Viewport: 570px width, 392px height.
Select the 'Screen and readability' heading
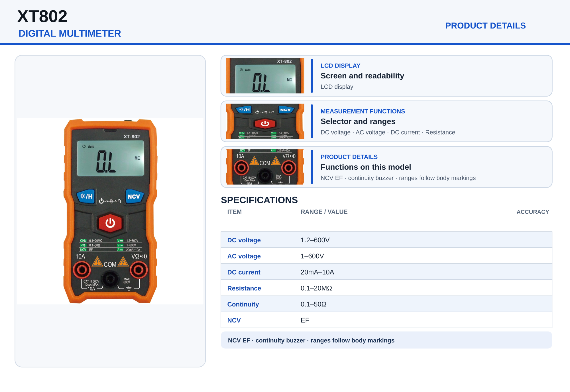click(x=362, y=76)
